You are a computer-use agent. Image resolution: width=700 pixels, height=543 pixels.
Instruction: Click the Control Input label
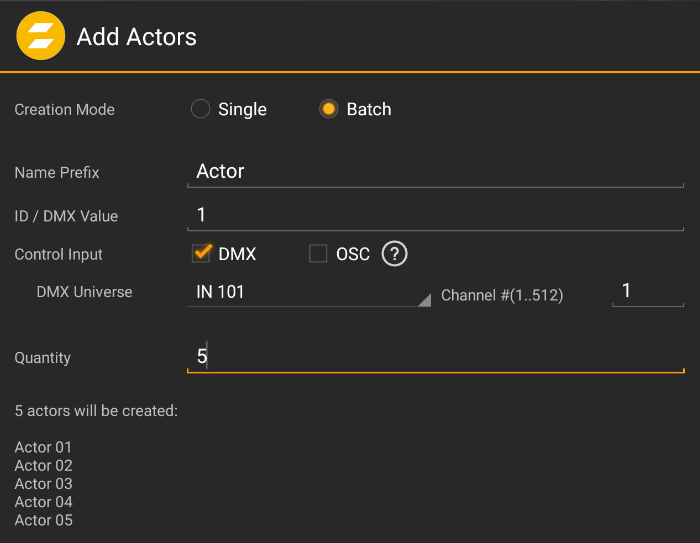click(58, 255)
